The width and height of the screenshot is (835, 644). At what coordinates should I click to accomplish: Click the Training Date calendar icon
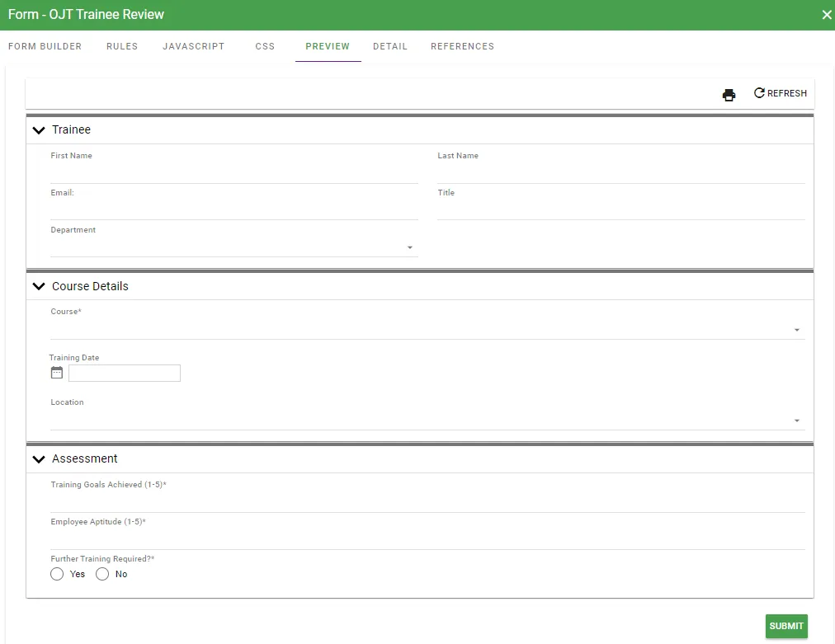pyautogui.click(x=57, y=373)
